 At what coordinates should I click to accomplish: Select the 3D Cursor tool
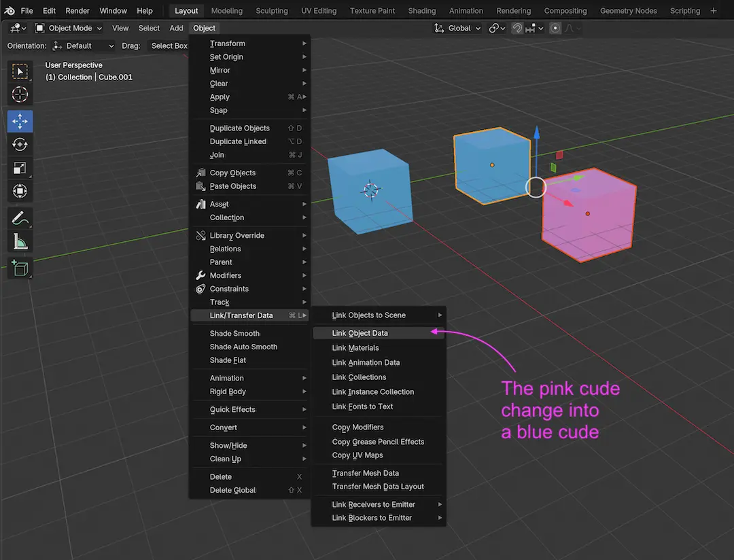coord(20,94)
